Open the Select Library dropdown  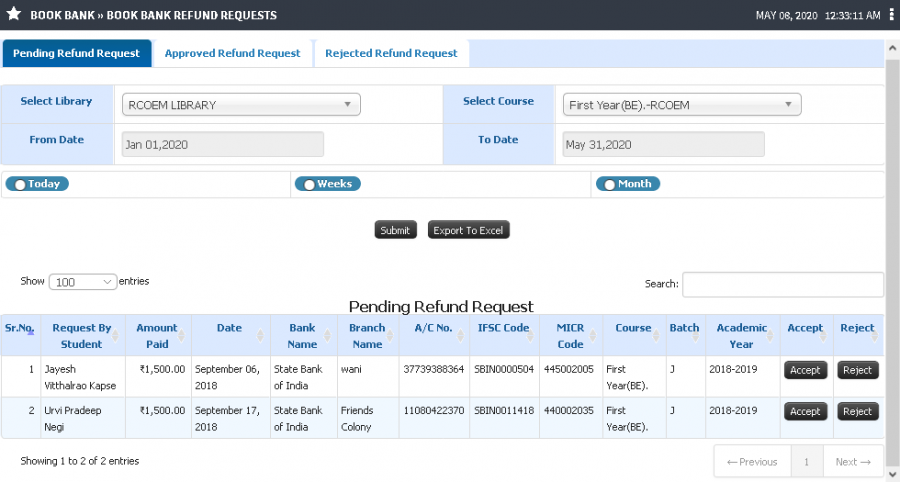(x=241, y=104)
